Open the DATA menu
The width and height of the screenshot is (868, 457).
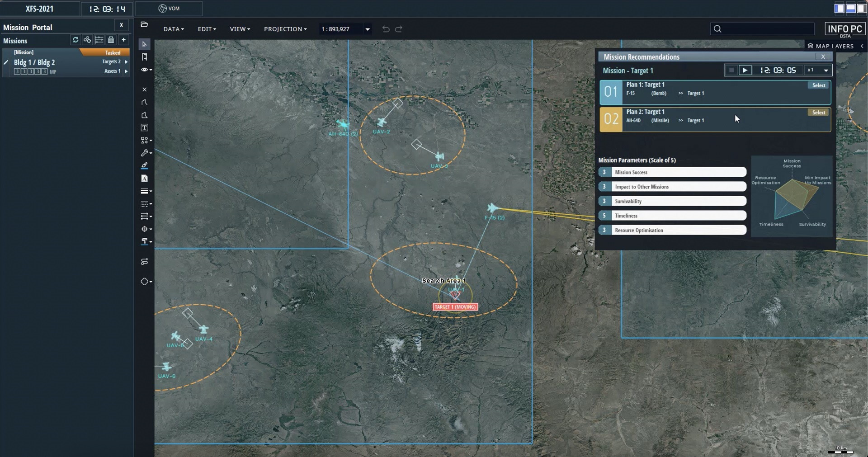tap(173, 29)
